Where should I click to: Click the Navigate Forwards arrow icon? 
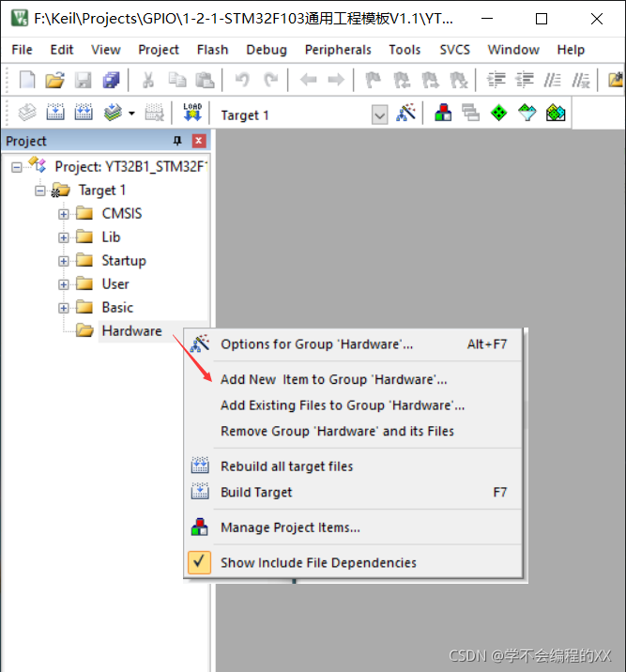tap(336, 80)
